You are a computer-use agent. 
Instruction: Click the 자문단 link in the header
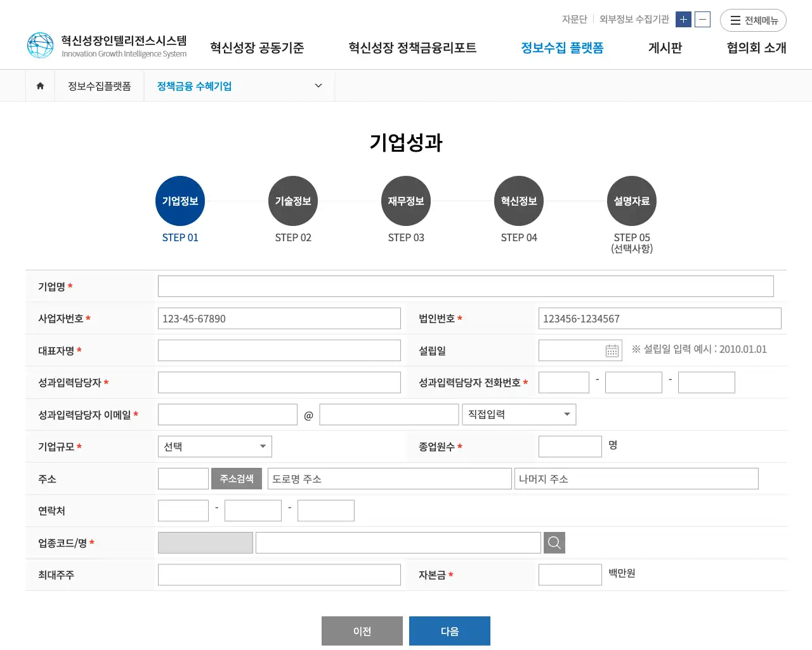(x=574, y=19)
